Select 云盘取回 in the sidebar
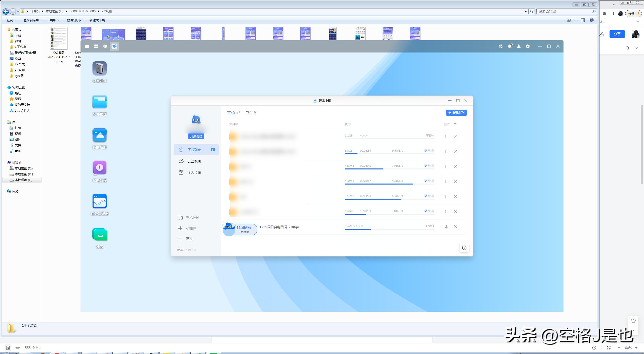Viewport: 644px width, 354px height. (x=194, y=161)
